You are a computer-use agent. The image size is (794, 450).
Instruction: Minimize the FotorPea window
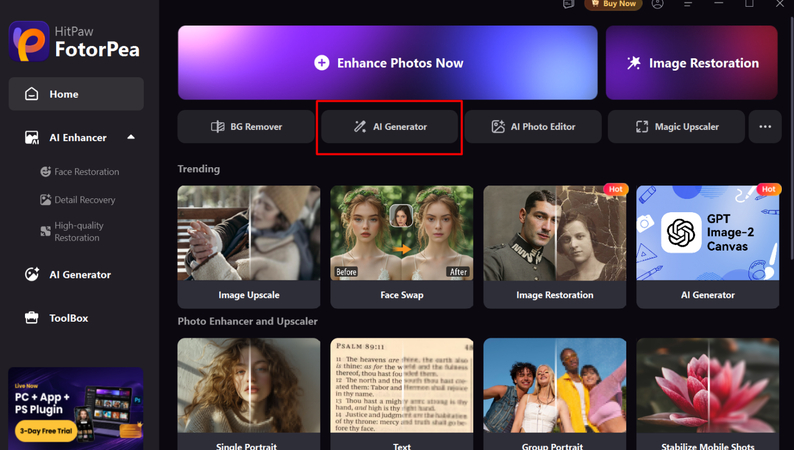coord(719,4)
